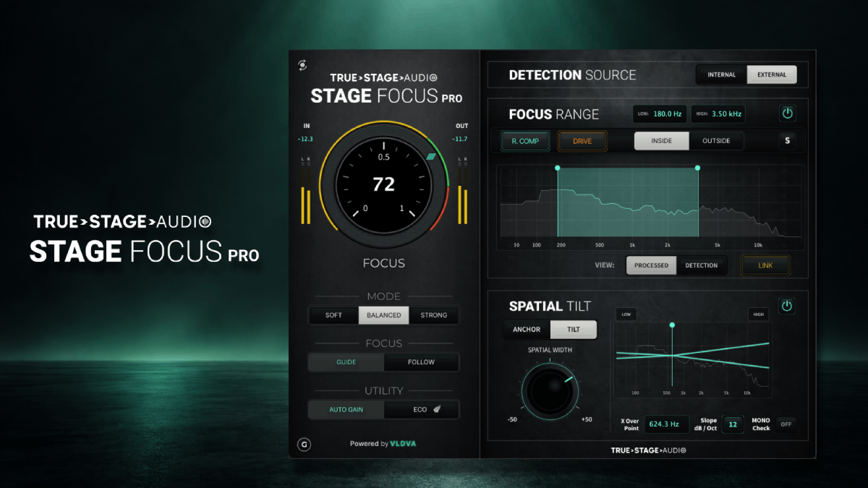Click the Spatial Width knob
The image size is (868, 488).
tap(550, 390)
